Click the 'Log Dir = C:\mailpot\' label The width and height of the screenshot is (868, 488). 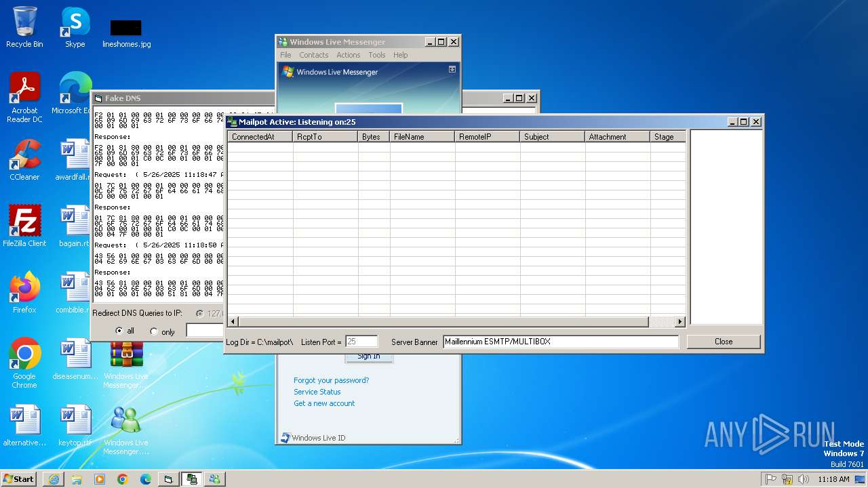[260, 342]
